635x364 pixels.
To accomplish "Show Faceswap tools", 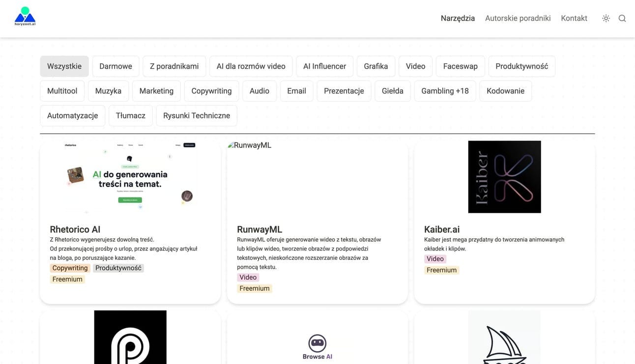I will 461,66.
